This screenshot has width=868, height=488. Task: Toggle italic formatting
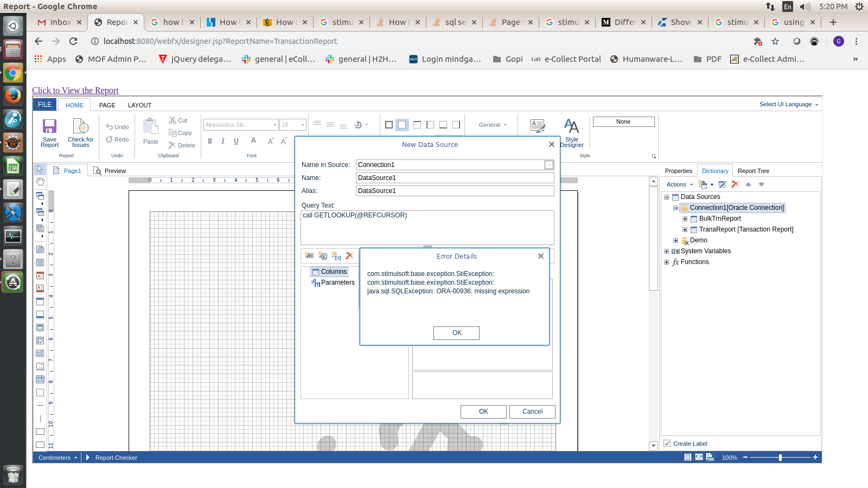coord(223,141)
